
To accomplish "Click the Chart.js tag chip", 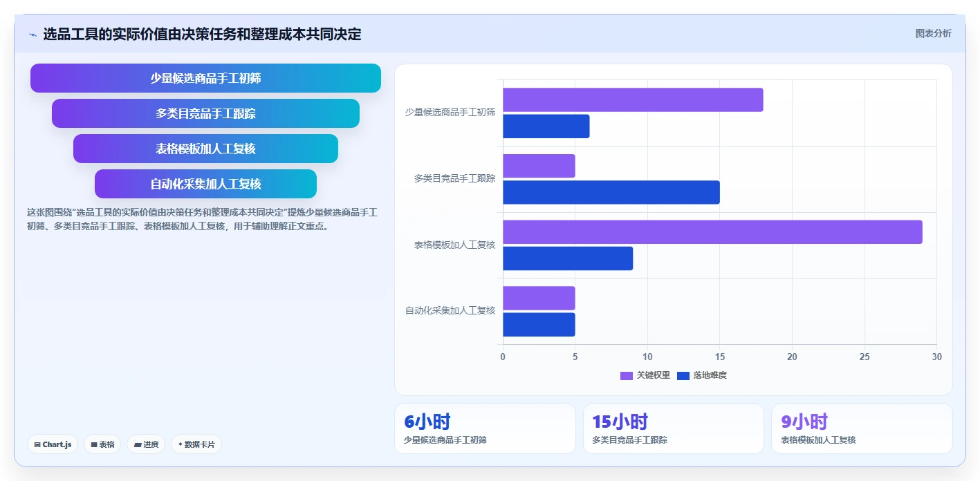I will click(53, 444).
